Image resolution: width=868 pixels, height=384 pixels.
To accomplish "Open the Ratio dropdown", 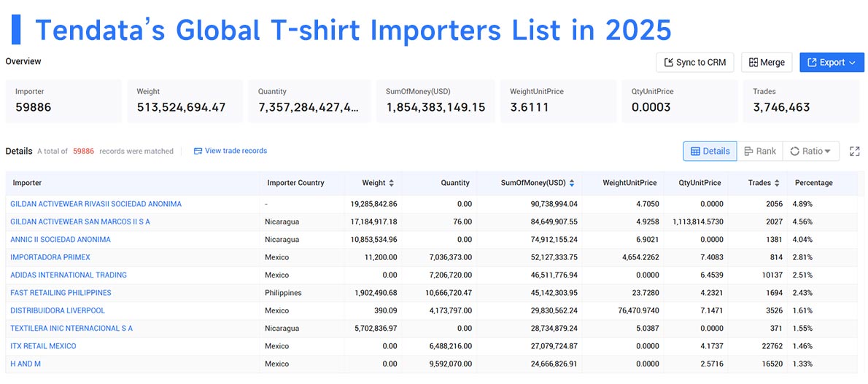I will click(x=810, y=151).
